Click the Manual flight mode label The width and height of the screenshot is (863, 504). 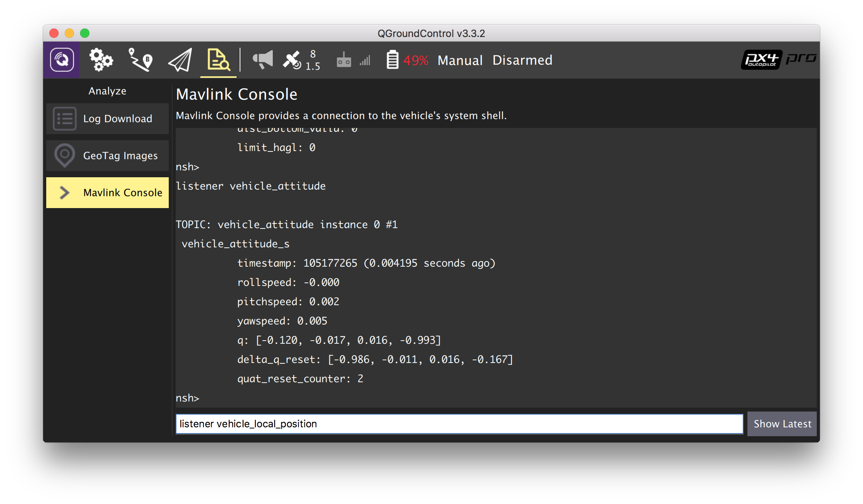(459, 60)
